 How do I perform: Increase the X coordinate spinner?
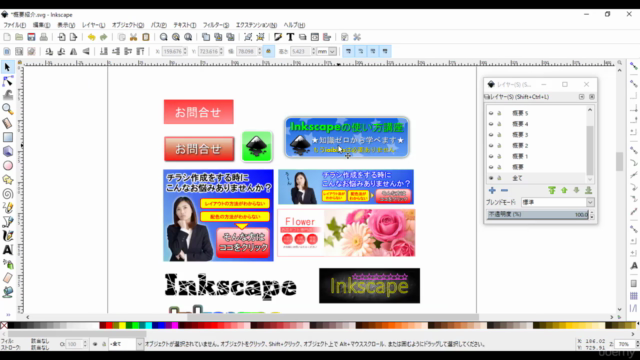[185, 49]
